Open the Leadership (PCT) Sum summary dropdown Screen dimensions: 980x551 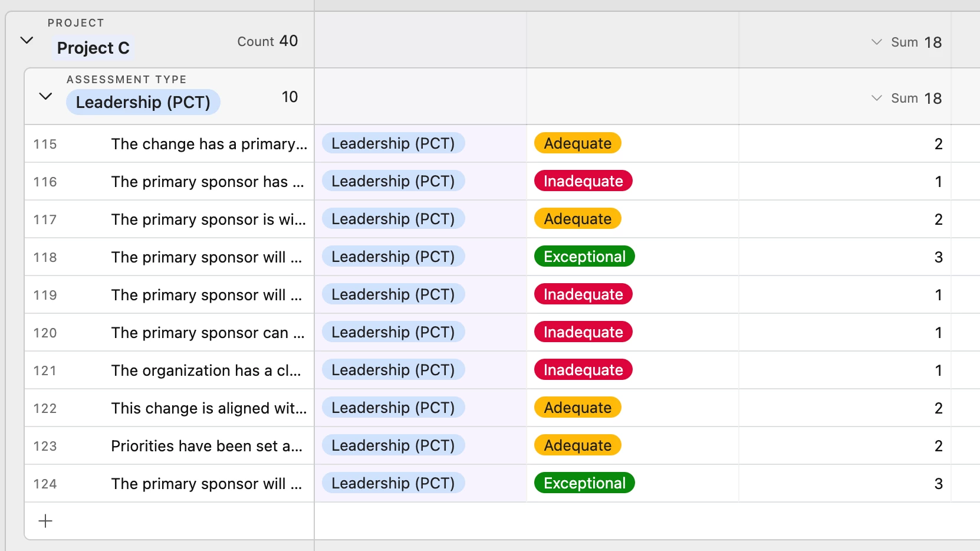click(x=877, y=98)
